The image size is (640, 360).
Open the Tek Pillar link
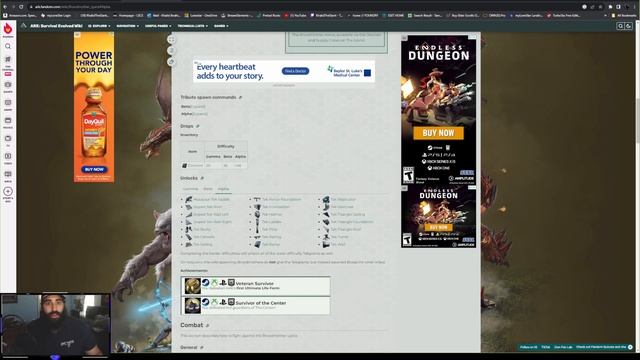click(269, 229)
